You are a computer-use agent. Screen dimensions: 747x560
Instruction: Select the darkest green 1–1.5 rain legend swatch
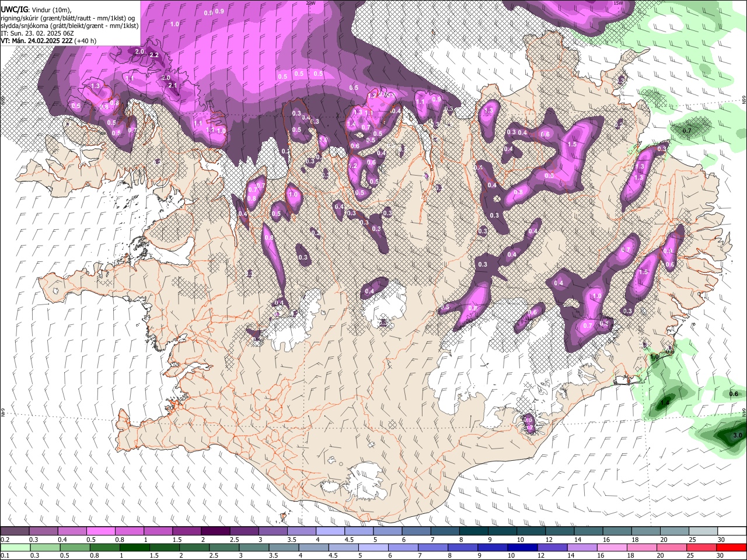[x=134, y=548]
